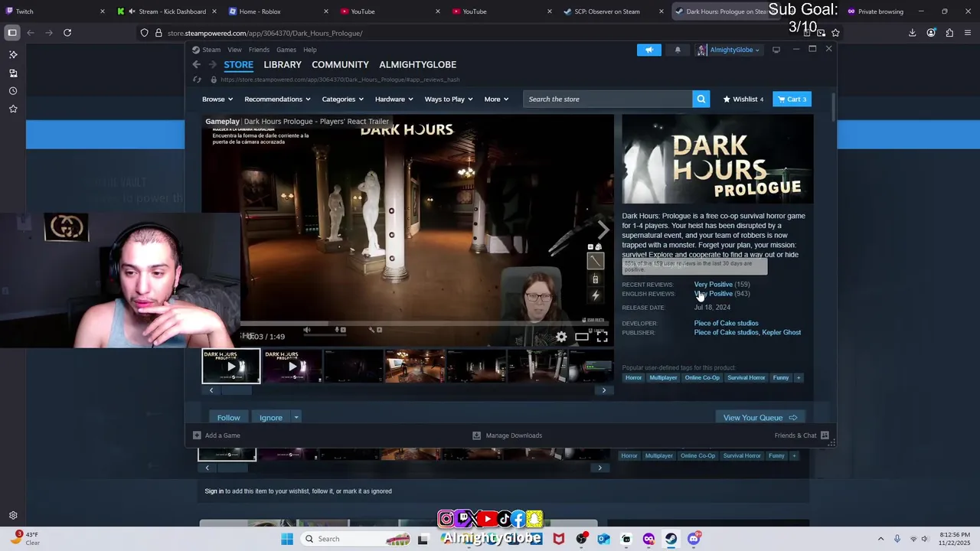Open Steam notifications bell
Screen dimensions: 980x551
(x=678, y=50)
